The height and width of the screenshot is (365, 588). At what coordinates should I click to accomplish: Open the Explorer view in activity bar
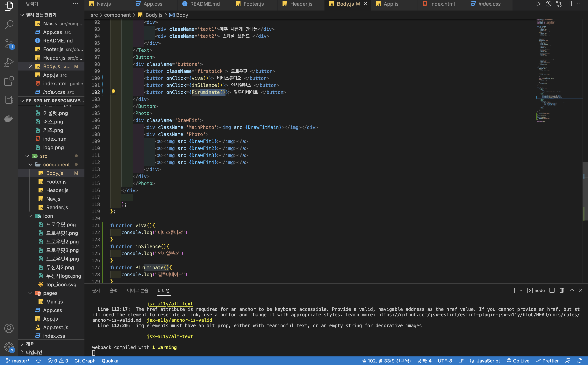tap(9, 6)
